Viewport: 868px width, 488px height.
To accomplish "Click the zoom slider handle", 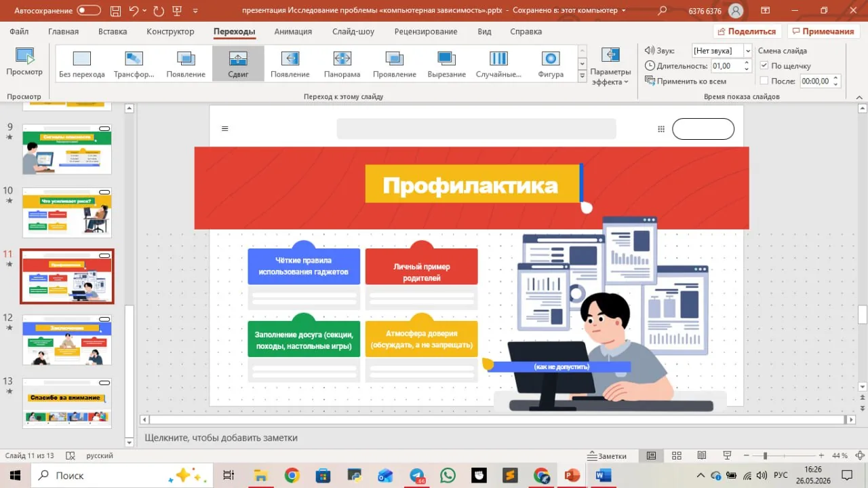I will 765,455.
